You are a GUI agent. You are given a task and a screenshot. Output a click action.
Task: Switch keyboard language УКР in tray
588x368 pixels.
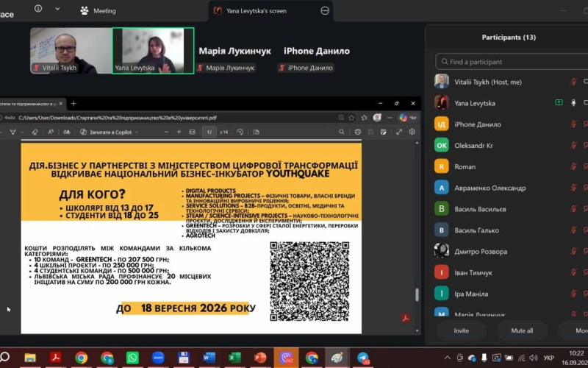(548, 358)
